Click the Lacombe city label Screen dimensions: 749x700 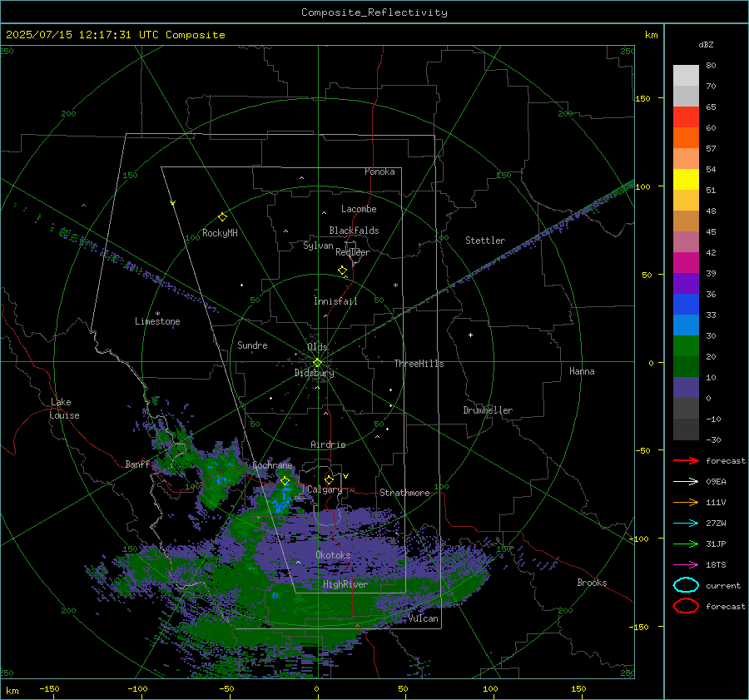coord(359,209)
